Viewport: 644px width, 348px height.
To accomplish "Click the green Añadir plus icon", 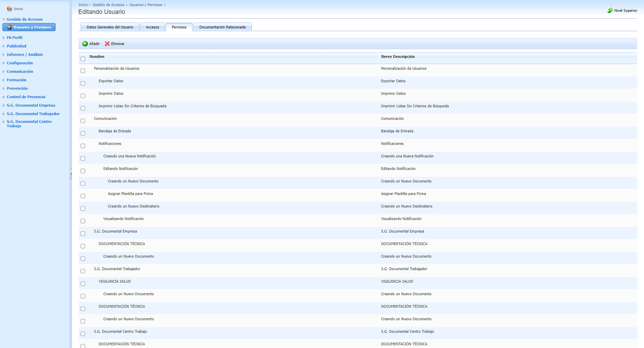I will coord(85,44).
